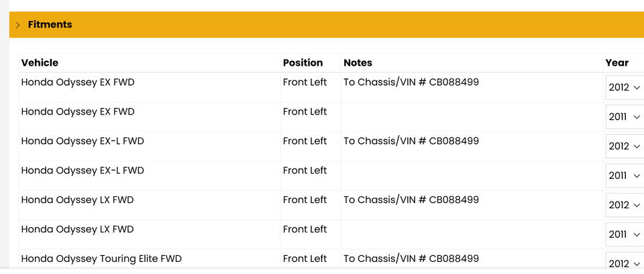The image size is (644, 274).
Task: Click Honda Odyssey Touring Elite FWD vehicle name
Action: (101, 259)
